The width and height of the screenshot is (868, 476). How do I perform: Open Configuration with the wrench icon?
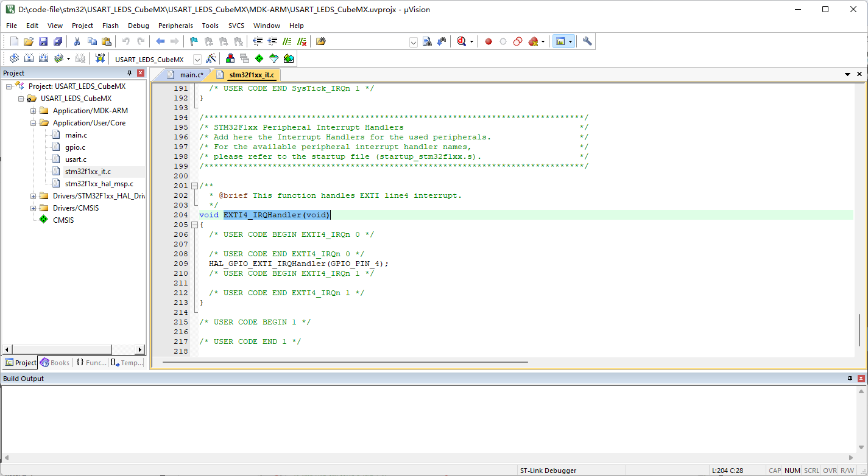[x=587, y=41]
